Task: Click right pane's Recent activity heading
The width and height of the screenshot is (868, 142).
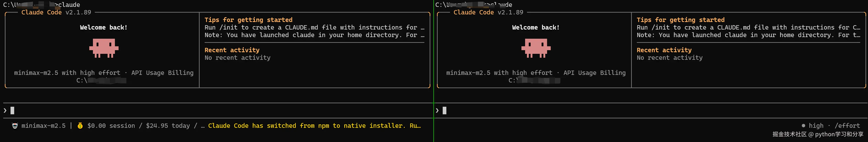Action: tap(664, 50)
